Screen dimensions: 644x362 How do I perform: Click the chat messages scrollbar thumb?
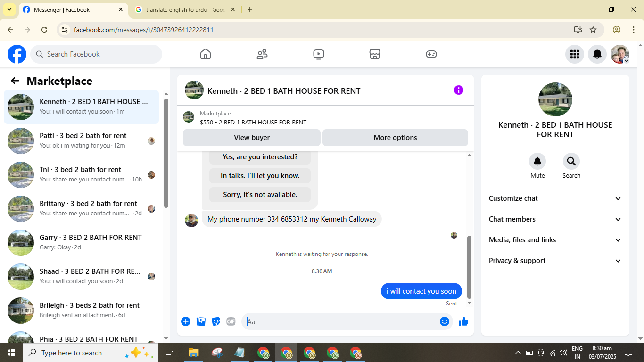point(469,267)
